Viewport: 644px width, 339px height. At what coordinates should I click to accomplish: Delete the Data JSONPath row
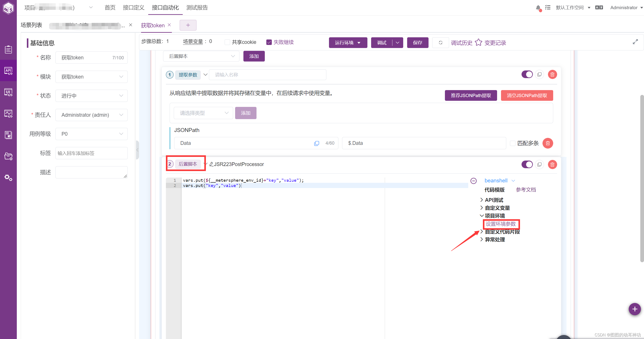548,143
